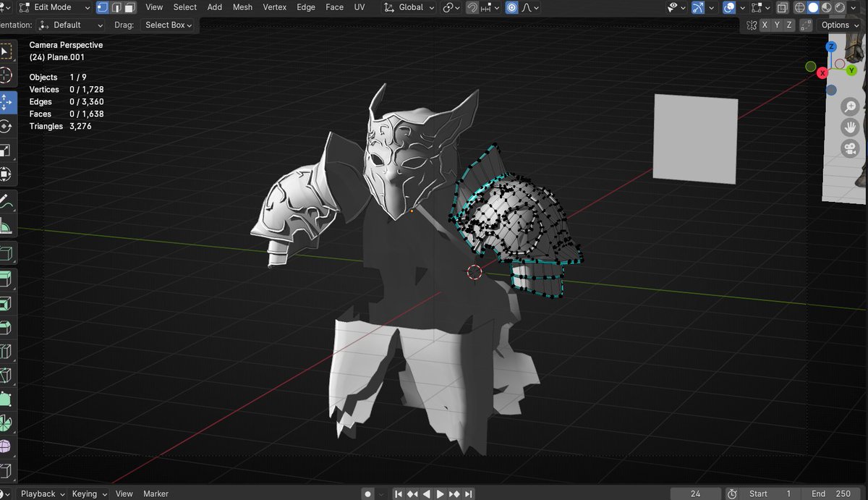Click the zoom magnifier viewport gizmo
Image resolution: width=868 pixels, height=500 pixels.
coord(849,107)
